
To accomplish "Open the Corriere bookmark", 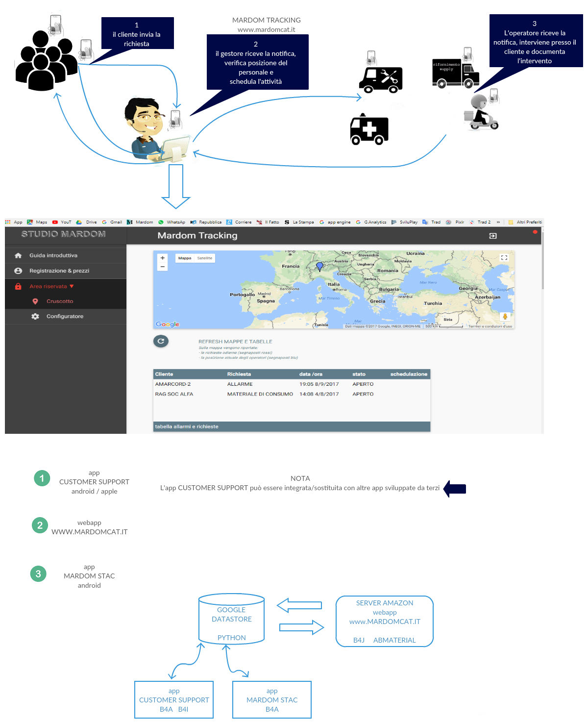I will point(239,222).
